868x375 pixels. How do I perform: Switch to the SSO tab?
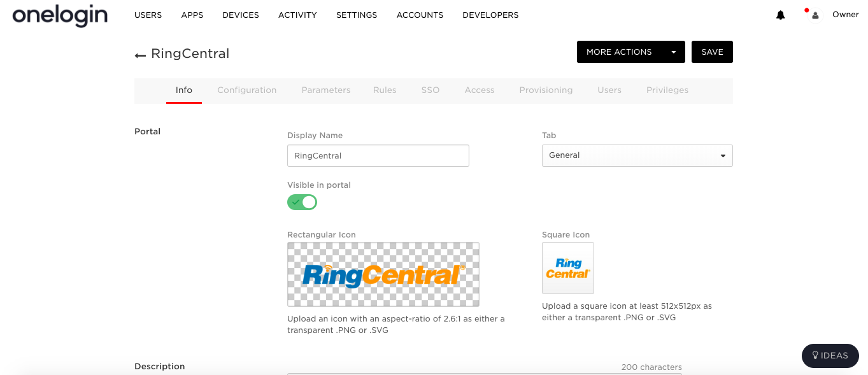[x=430, y=90]
